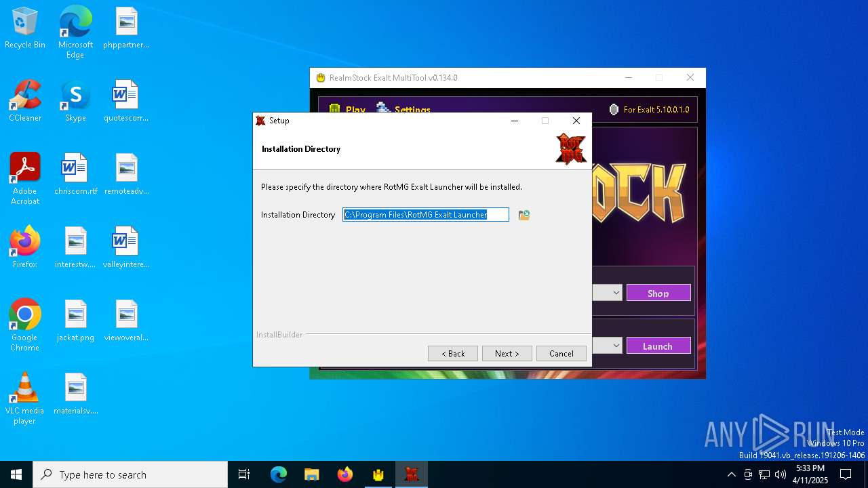
Task: Click the For Exalt 5.10.0.1.0 version label
Action: [x=656, y=109]
